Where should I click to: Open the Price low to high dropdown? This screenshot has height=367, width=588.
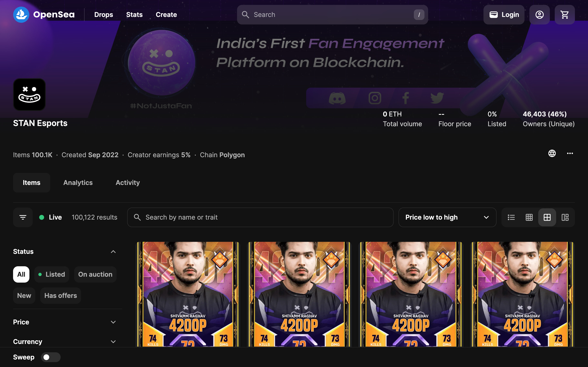447,217
